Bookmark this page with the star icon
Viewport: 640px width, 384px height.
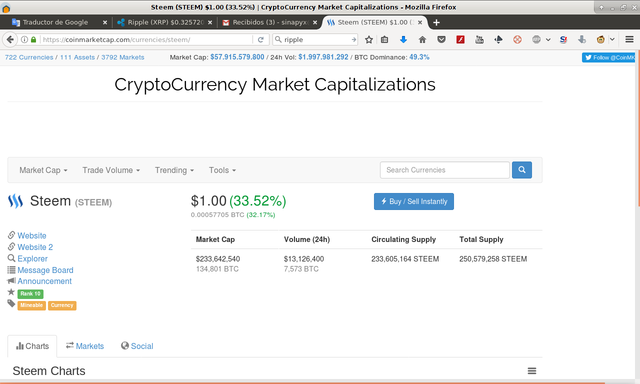click(x=369, y=40)
